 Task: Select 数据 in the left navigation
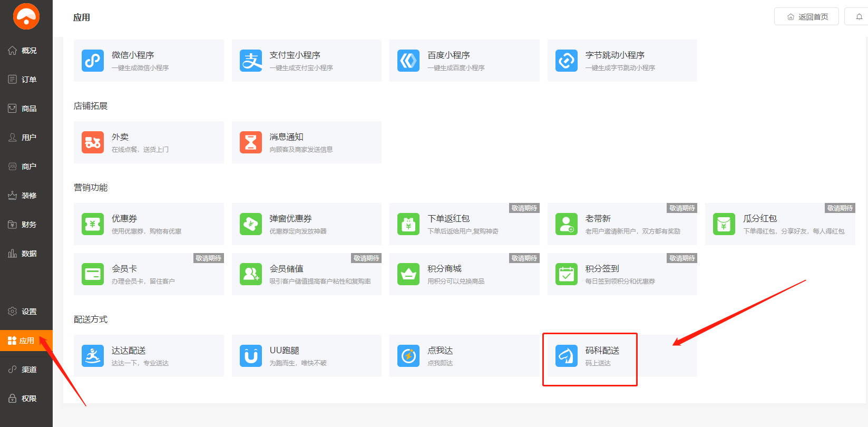point(26,254)
